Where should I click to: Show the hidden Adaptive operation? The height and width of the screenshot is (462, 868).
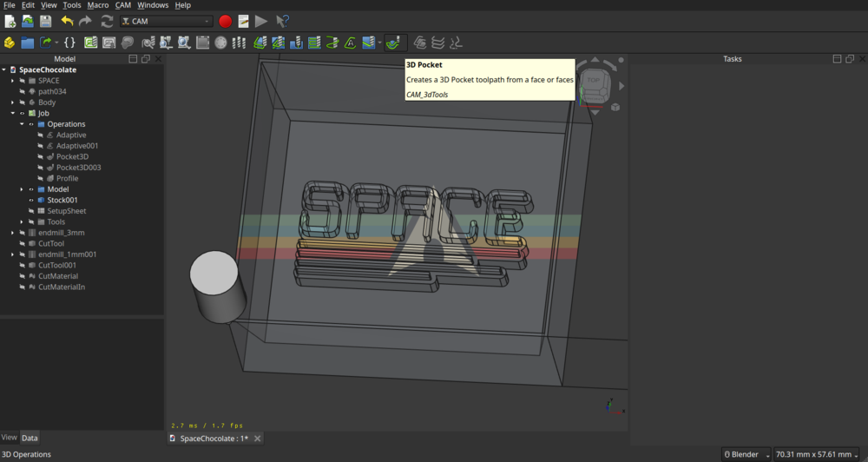point(41,135)
